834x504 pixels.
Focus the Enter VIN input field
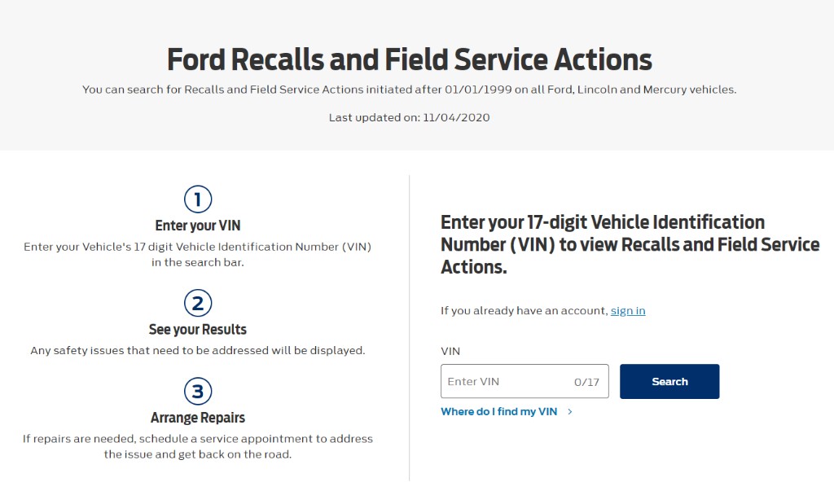pos(505,381)
